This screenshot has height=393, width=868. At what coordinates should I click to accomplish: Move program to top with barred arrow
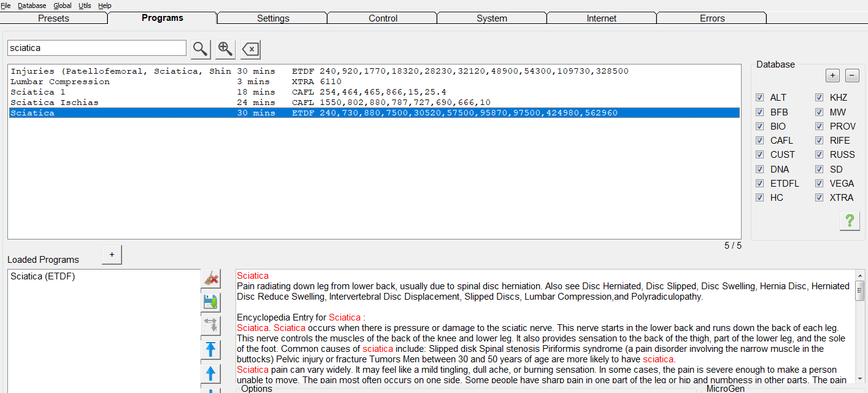tap(211, 349)
